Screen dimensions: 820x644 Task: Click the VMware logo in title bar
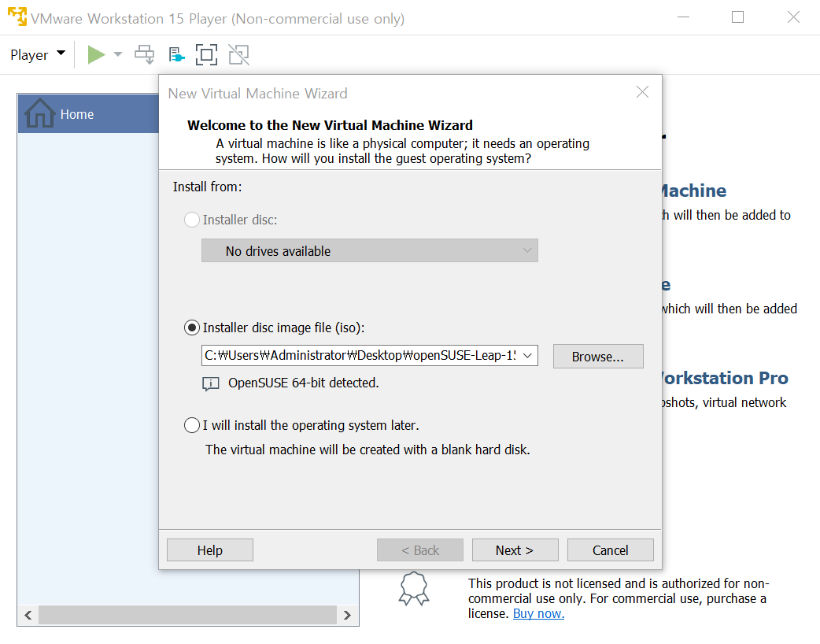pyautogui.click(x=17, y=17)
